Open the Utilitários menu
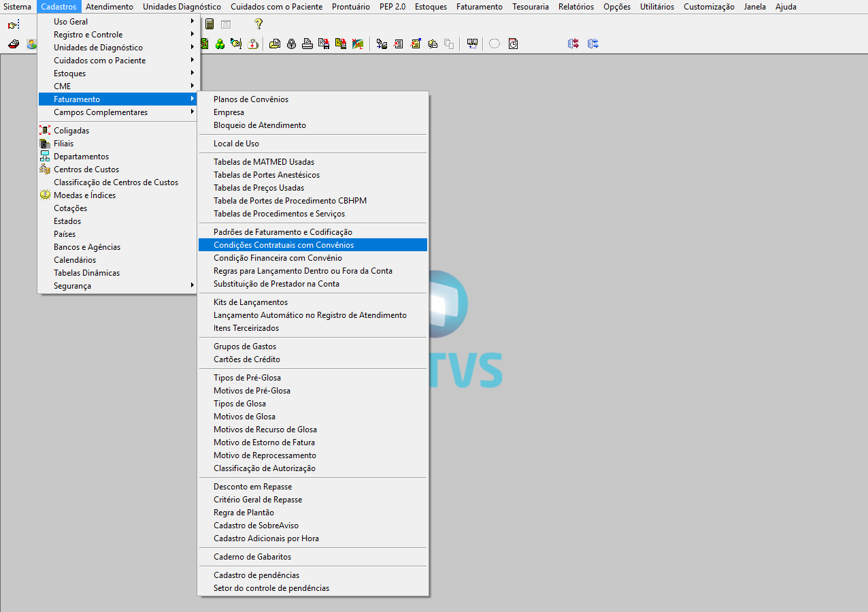This screenshot has height=612, width=868. point(657,7)
